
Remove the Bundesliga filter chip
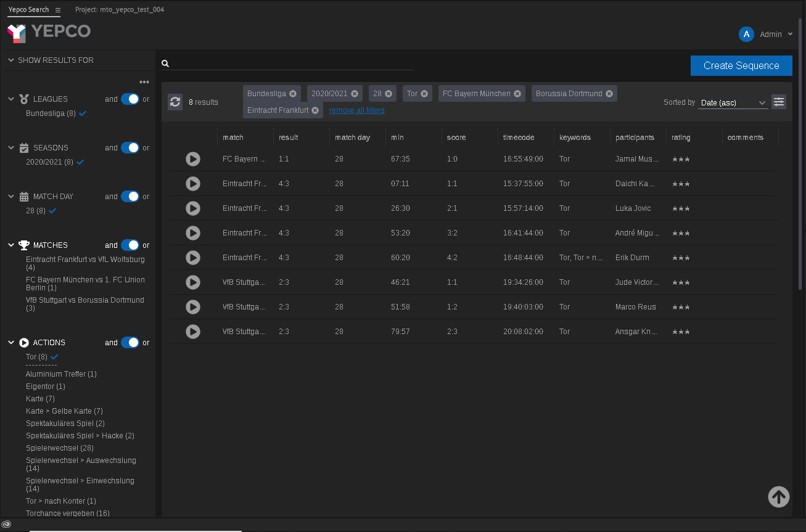tap(293, 94)
